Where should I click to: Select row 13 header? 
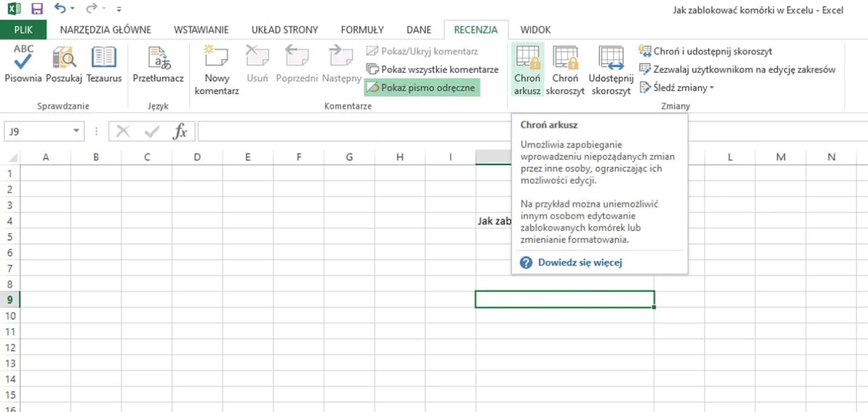click(x=10, y=363)
